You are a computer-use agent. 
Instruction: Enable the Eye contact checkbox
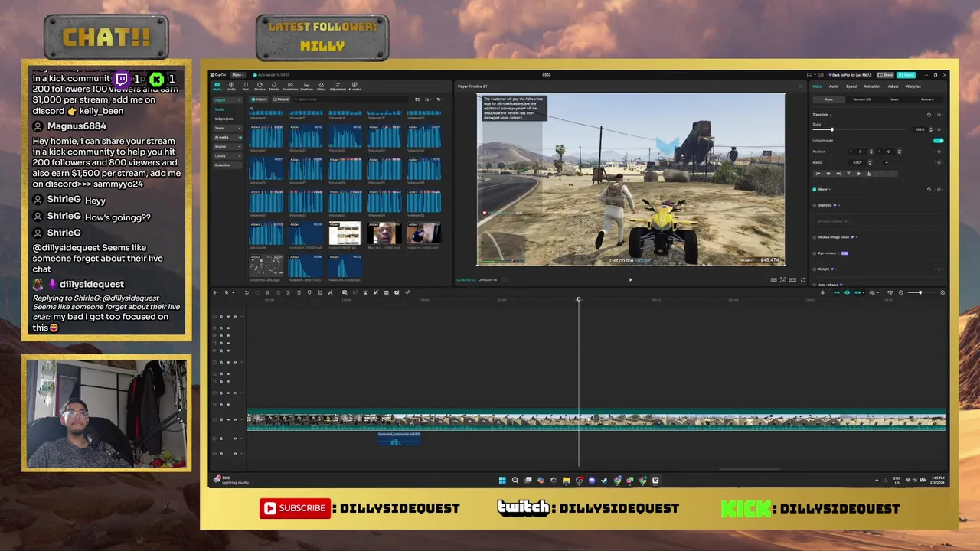click(815, 253)
